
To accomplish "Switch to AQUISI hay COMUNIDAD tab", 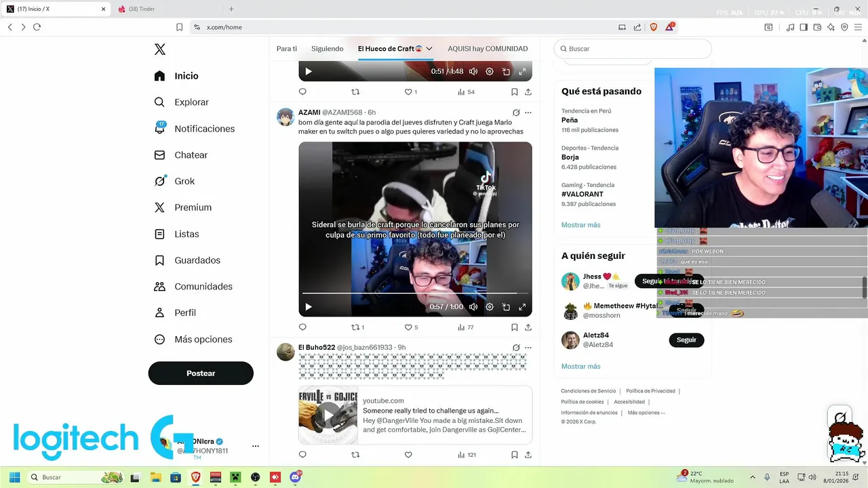I will pos(488,49).
